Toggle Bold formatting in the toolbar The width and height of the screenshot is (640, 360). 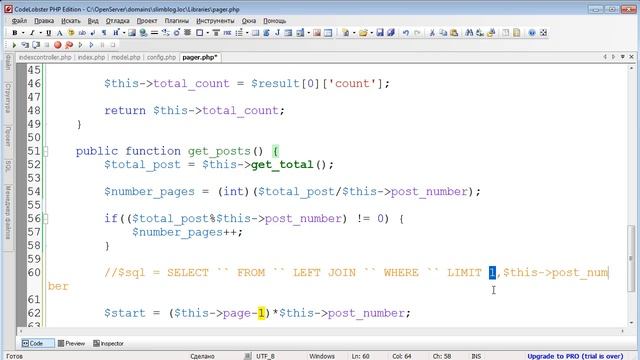coord(15,33)
